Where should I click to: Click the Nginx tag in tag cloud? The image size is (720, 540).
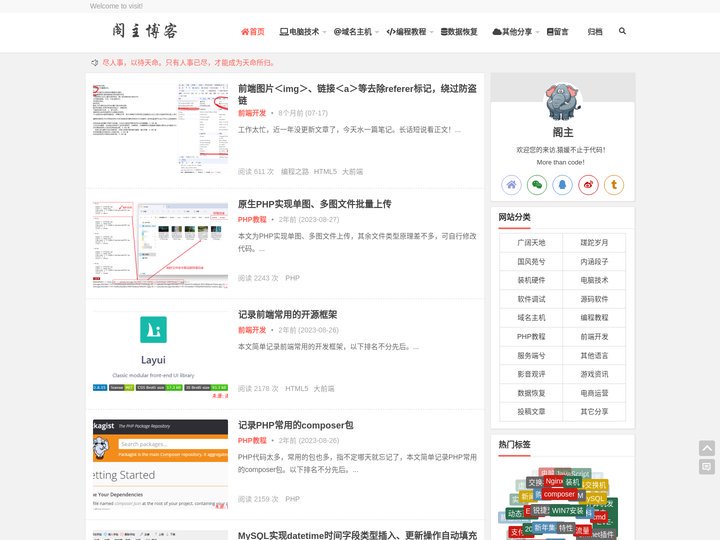tap(553, 481)
